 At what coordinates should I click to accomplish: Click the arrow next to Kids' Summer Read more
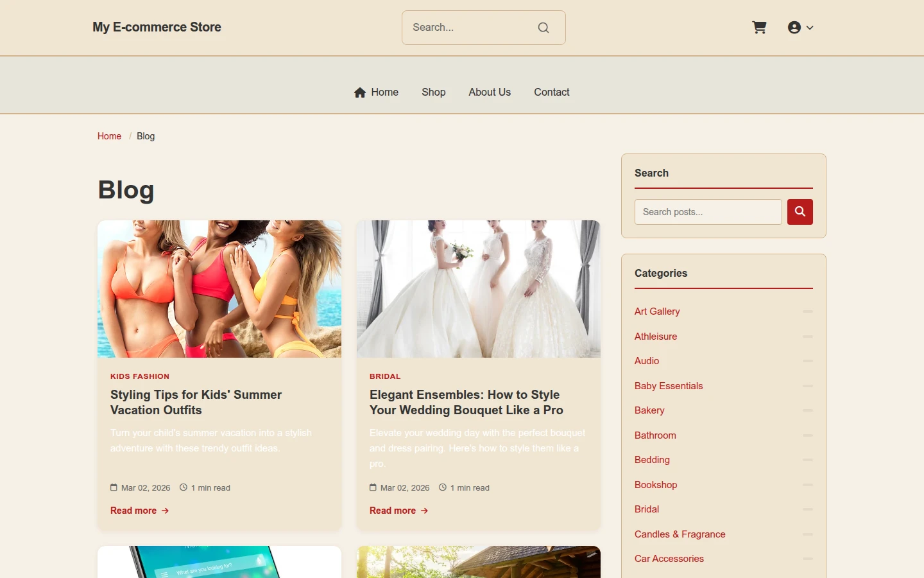(x=165, y=511)
